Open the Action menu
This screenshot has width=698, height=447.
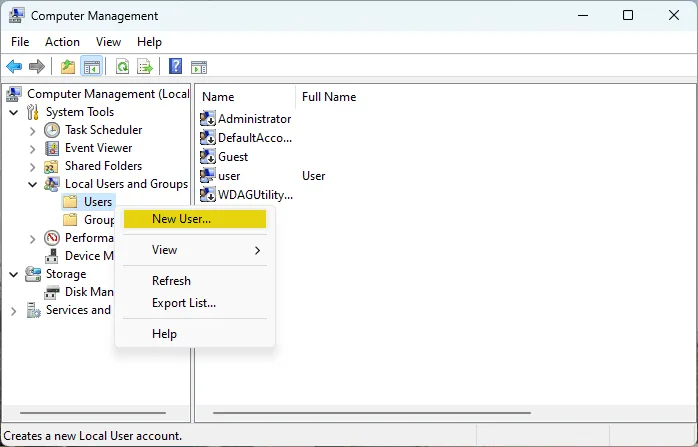pos(62,42)
